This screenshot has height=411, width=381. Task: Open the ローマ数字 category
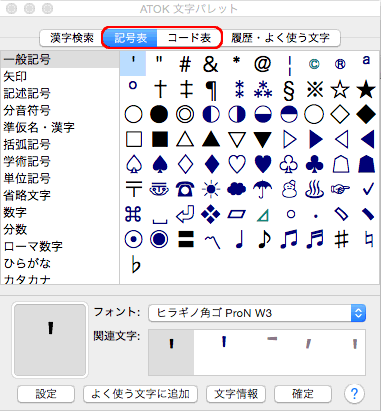point(60,246)
